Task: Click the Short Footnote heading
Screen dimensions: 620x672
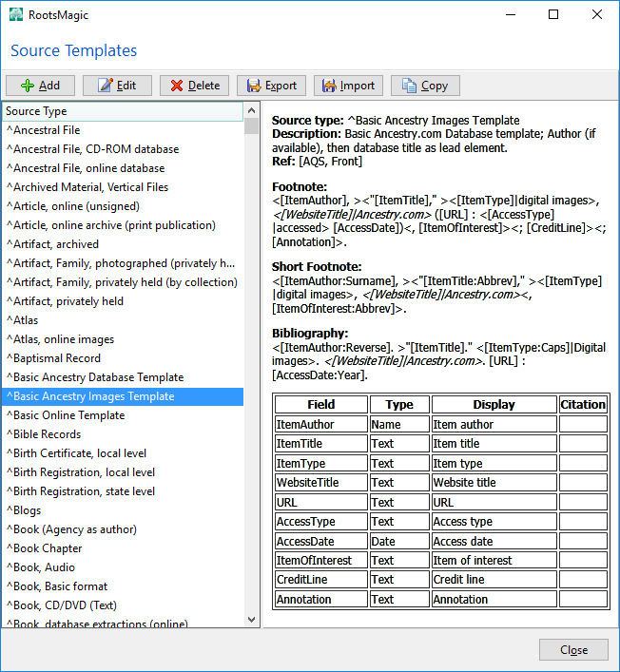Action: [x=317, y=266]
